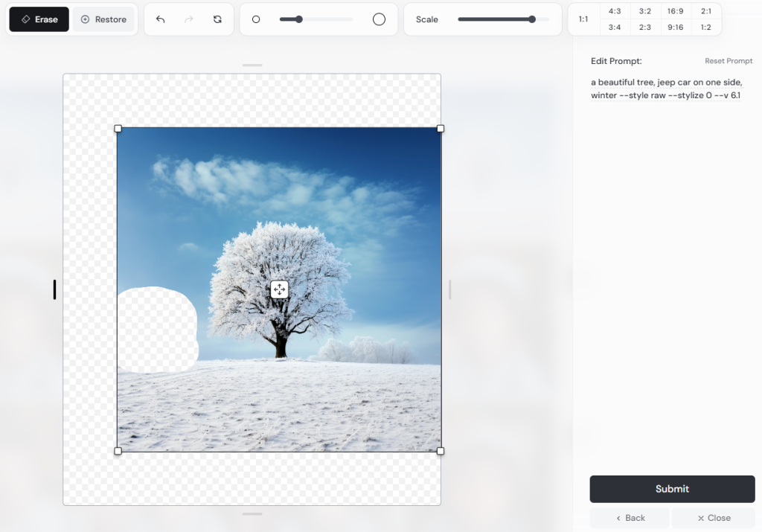
Task: Select the 1:1 aspect ratio
Action: (x=583, y=19)
